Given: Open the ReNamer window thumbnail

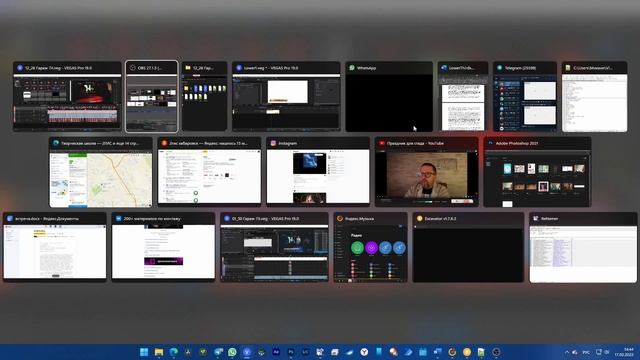Looking at the screenshot, I should (x=583, y=247).
